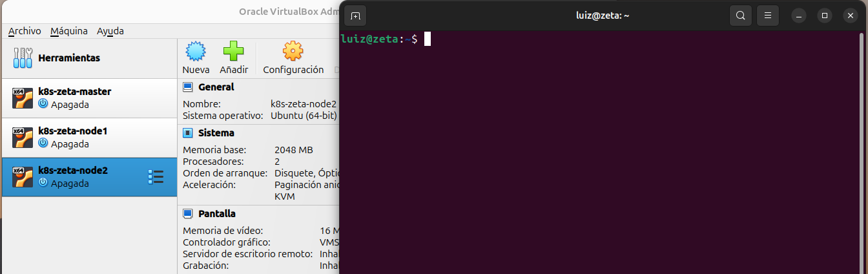Collapse the Pantalla section header
This screenshot has height=274, width=868.
[x=216, y=214]
